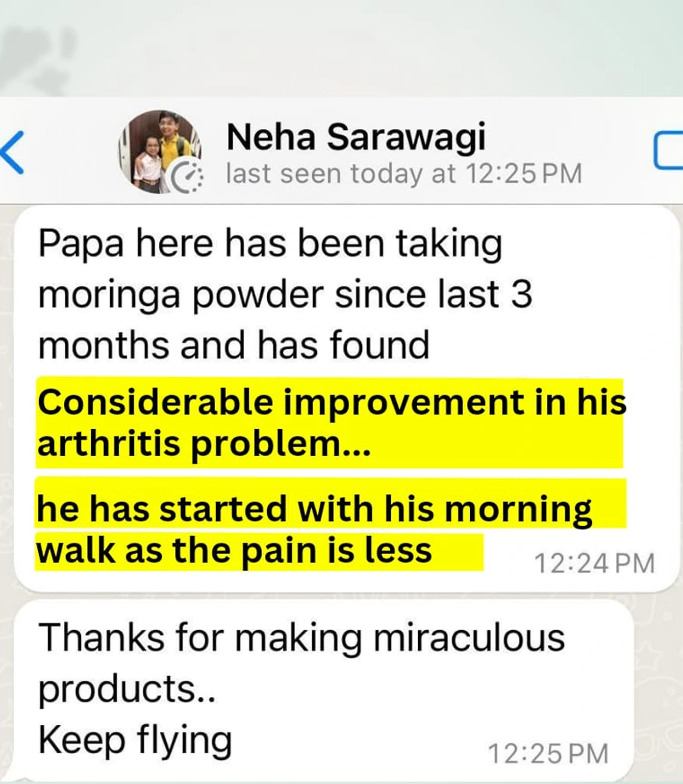
Task: Tap the 12:24 PM message timestamp
Action: click(594, 563)
